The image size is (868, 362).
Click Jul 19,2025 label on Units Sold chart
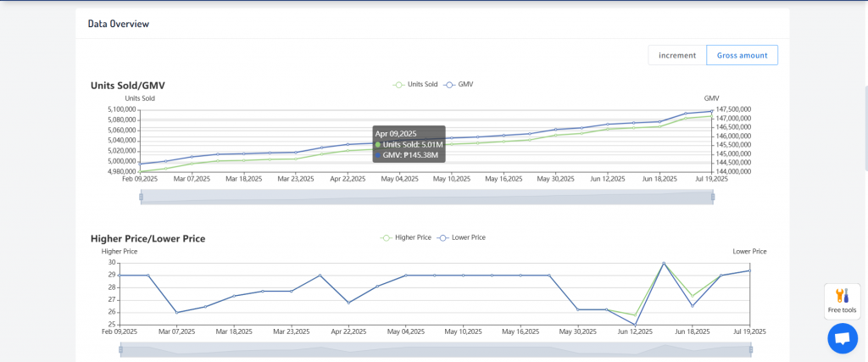[x=712, y=180]
